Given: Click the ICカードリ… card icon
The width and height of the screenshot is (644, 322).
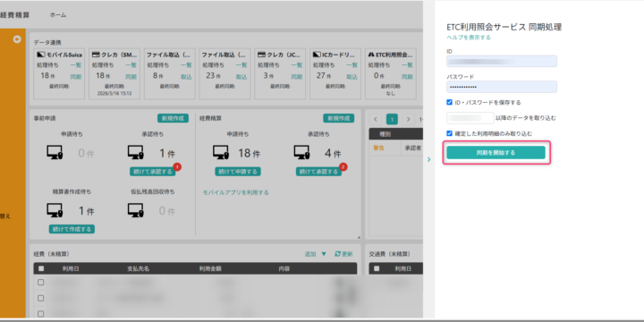Looking at the screenshot, I should (317, 55).
